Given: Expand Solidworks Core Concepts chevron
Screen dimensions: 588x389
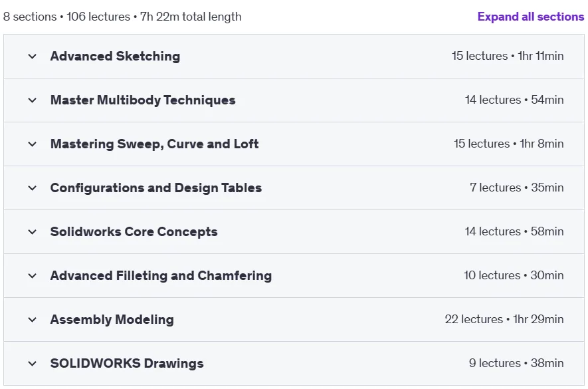Looking at the screenshot, I should 33,232.
